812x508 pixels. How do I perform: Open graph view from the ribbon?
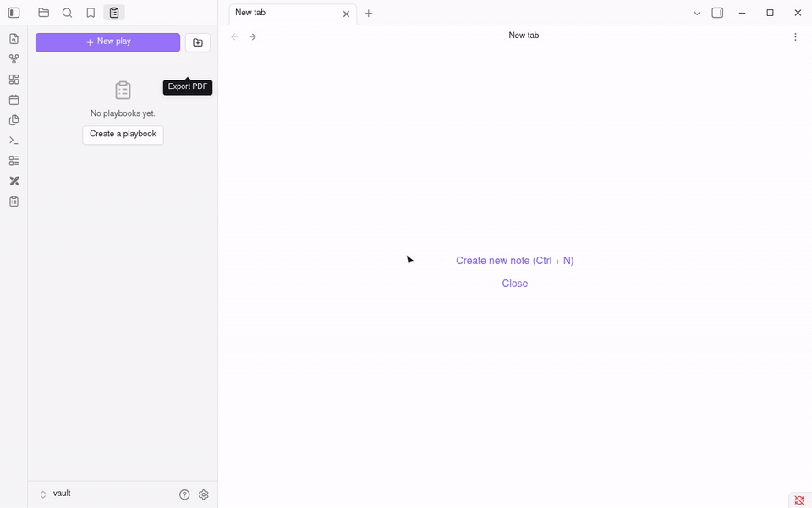click(x=14, y=59)
